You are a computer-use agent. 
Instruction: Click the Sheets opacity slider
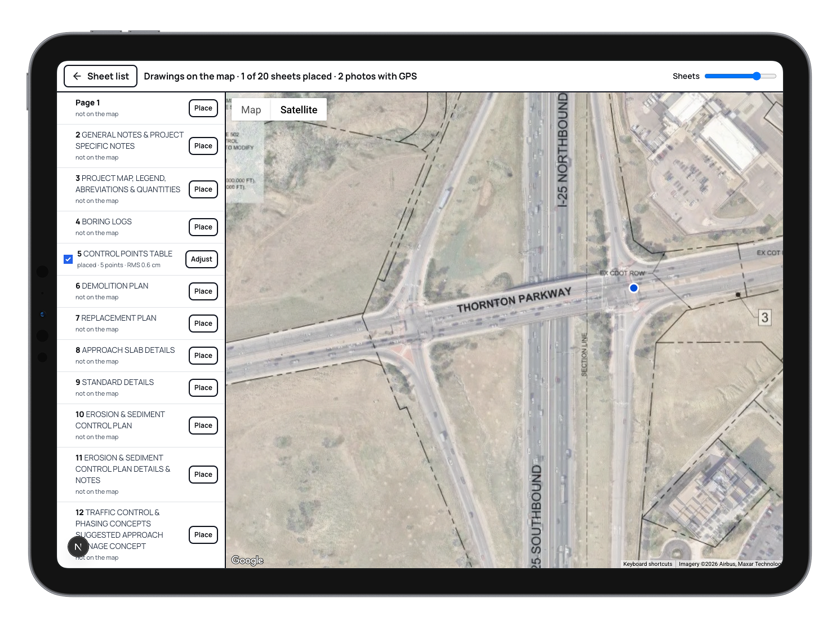point(740,76)
